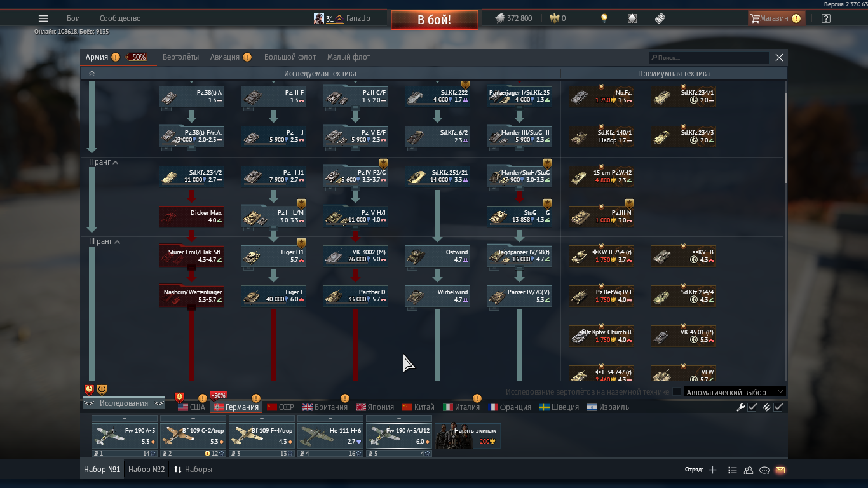Select the Dicker Max vehicle

191,217
